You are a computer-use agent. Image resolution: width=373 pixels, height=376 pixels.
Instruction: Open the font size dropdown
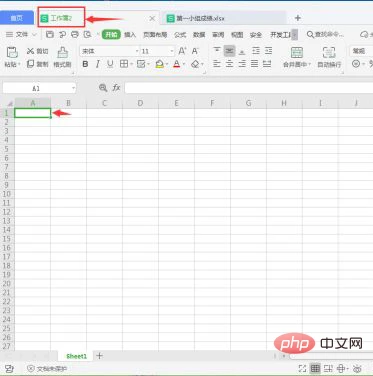coord(172,51)
